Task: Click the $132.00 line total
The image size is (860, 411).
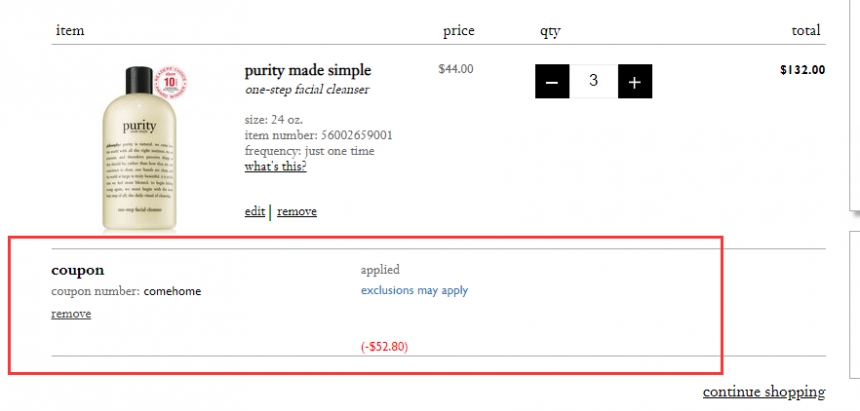Action: 802,70
